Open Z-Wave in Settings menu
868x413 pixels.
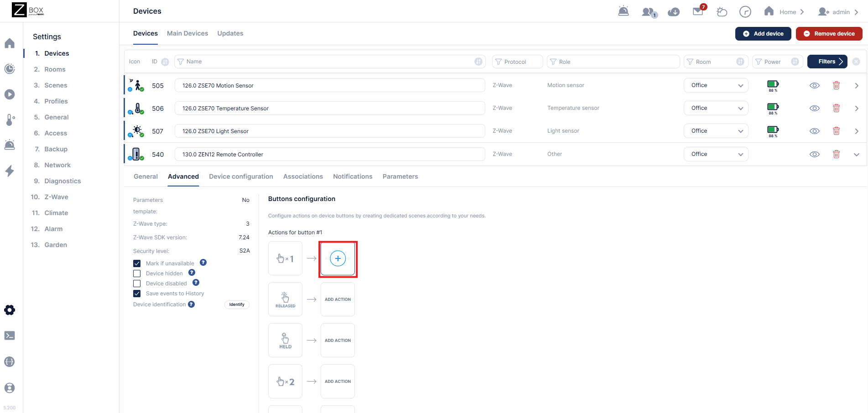56,197
